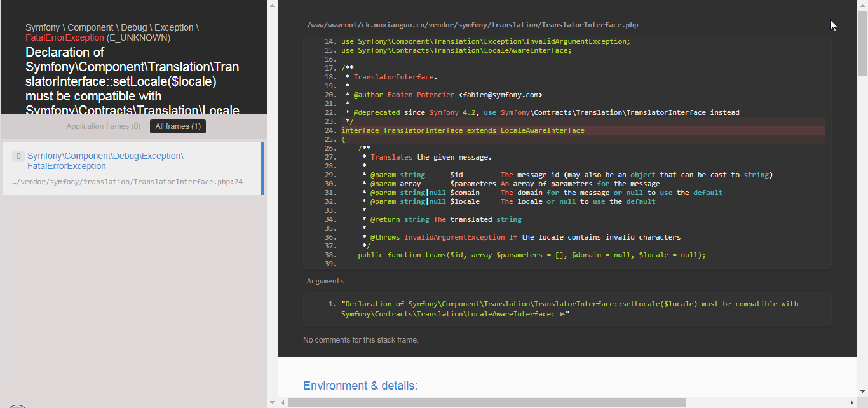Click the Environment & details heading

point(360,386)
